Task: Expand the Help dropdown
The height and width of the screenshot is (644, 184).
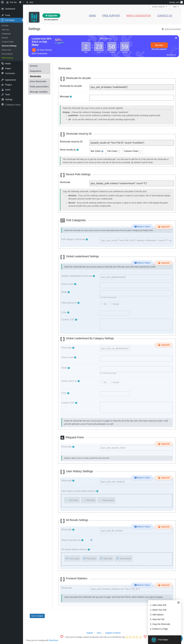Action: click(x=176, y=7)
